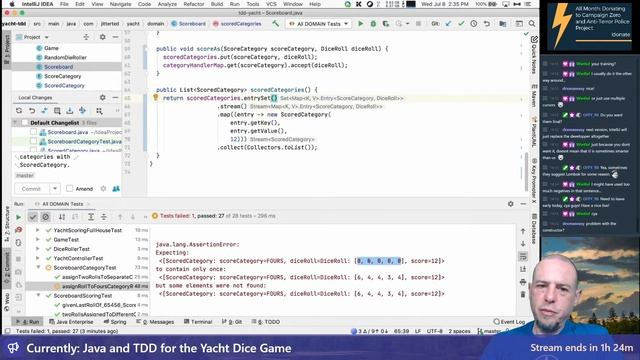Viewport: 640px width, 360px height.
Task: Click Scoreboard breadcrumb in navigation bar
Action: pos(189,24)
